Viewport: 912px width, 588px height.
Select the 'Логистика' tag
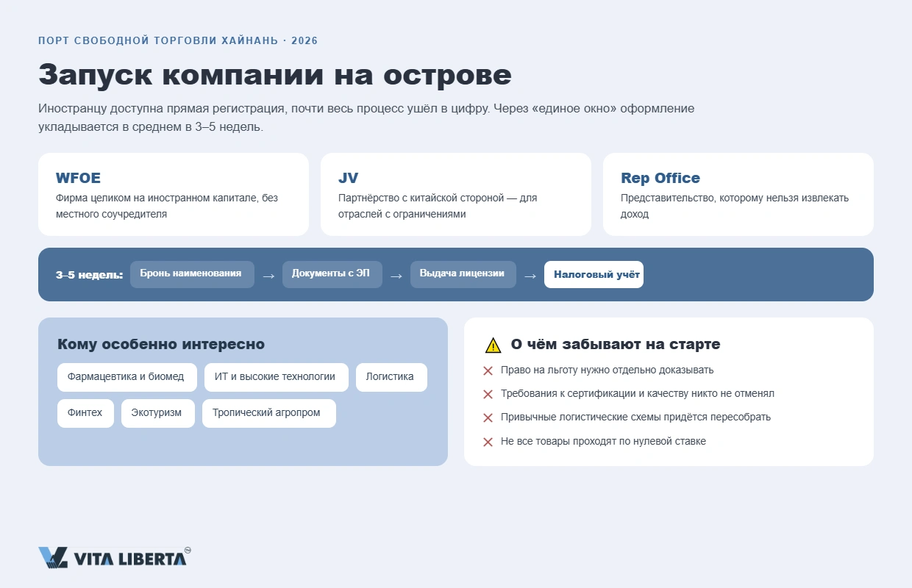point(391,377)
